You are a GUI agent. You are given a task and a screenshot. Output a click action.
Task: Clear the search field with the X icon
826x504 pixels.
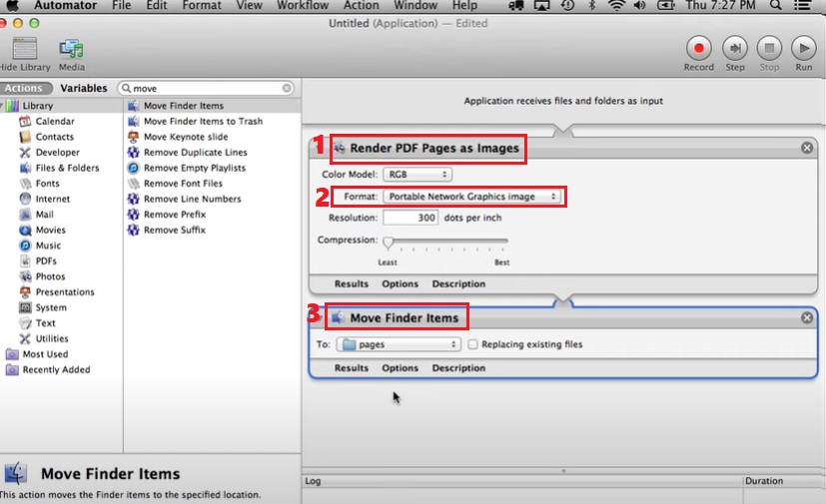point(287,88)
